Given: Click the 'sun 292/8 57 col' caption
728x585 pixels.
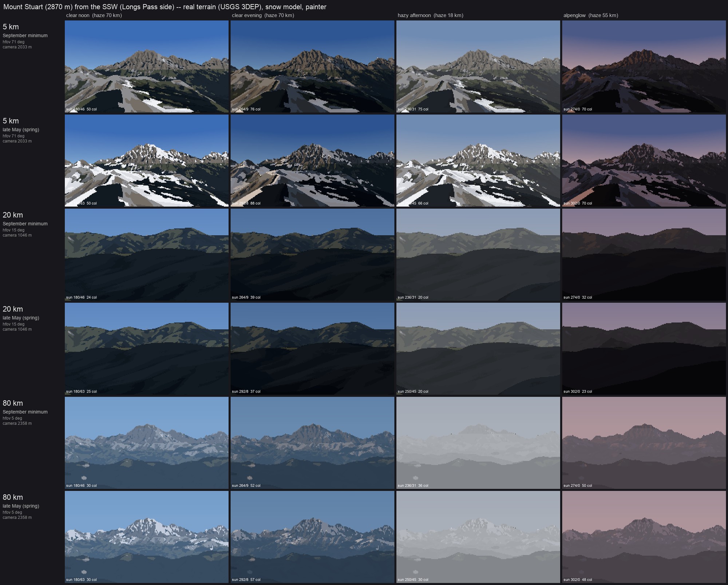Looking at the screenshot, I should coord(246,580).
